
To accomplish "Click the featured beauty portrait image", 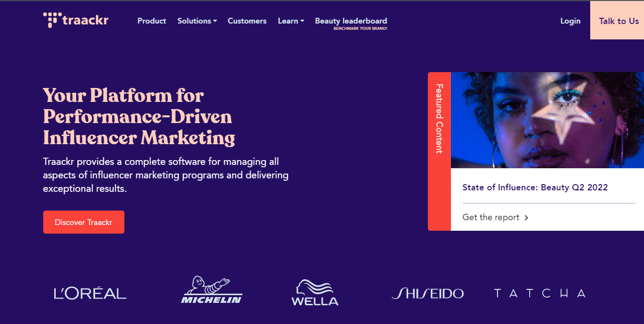I will tap(547, 120).
